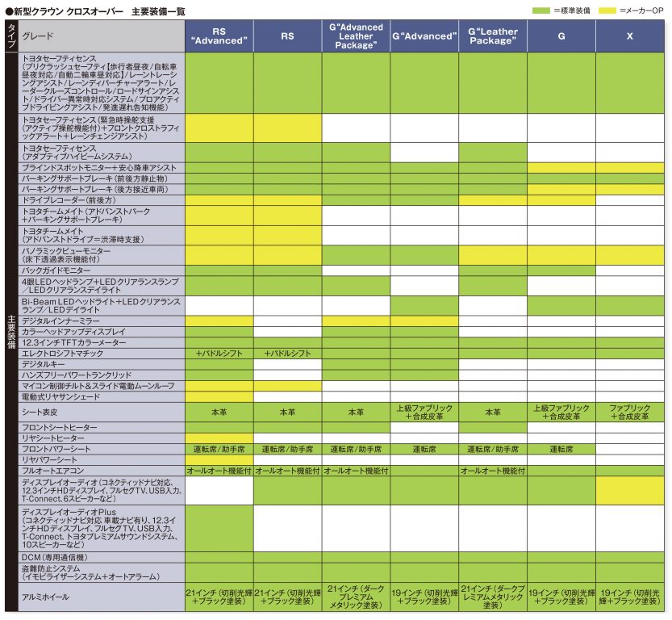
Task: Click the トヨタチームメイト アドバンストドライブ row label
Action: (101, 236)
